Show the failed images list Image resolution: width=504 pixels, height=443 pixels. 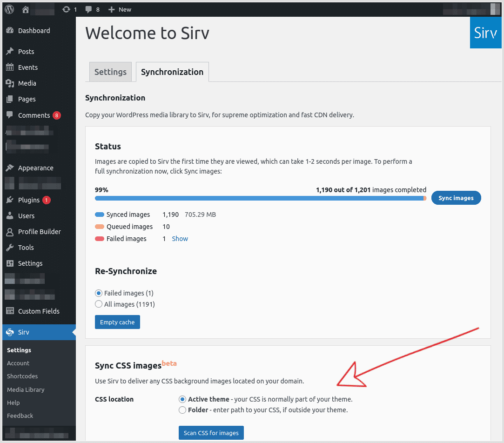point(180,239)
